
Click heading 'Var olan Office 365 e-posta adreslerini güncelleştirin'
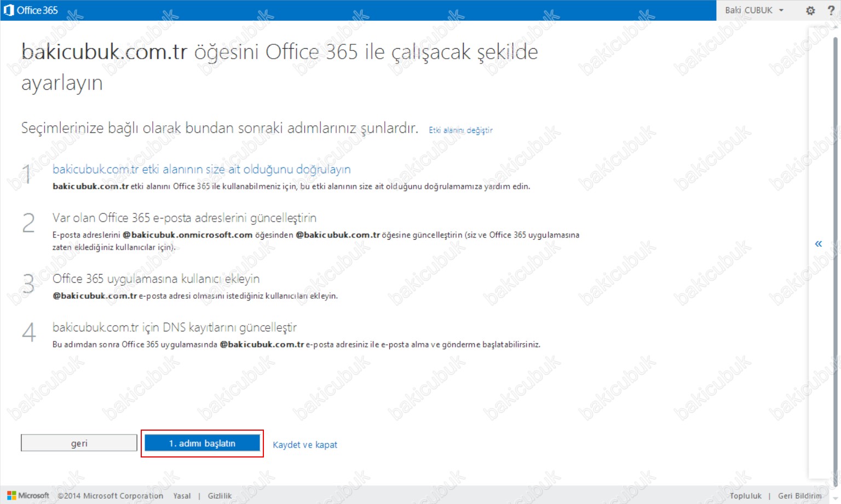185,218
